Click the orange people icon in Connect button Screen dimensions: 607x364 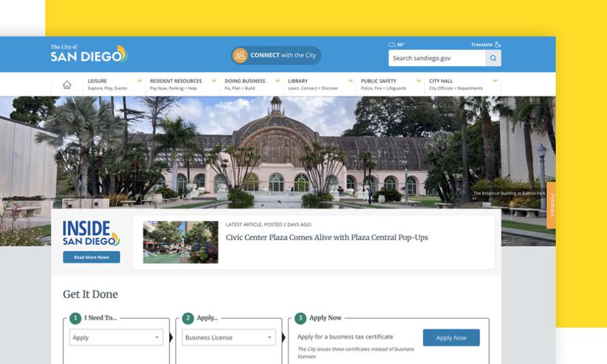pyautogui.click(x=240, y=55)
